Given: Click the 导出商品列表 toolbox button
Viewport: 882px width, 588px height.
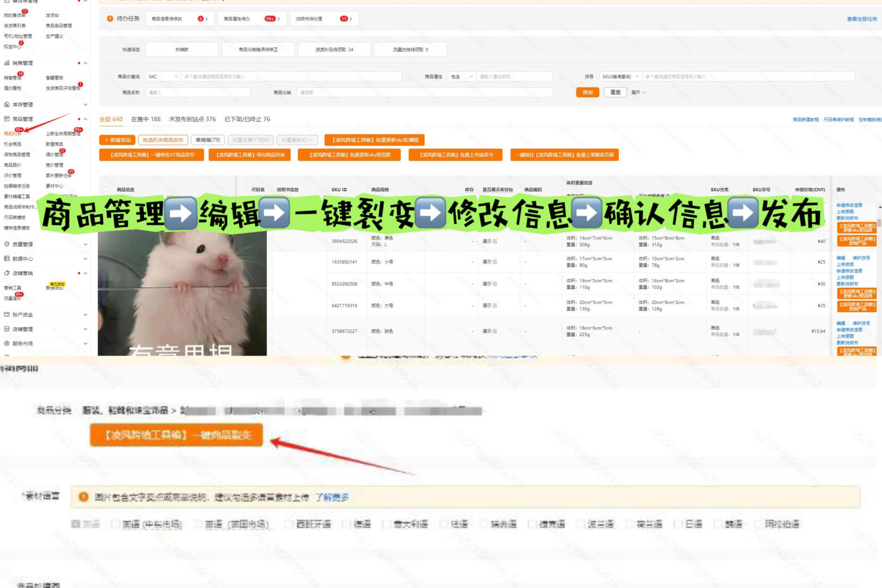Looking at the screenshot, I should [250, 155].
